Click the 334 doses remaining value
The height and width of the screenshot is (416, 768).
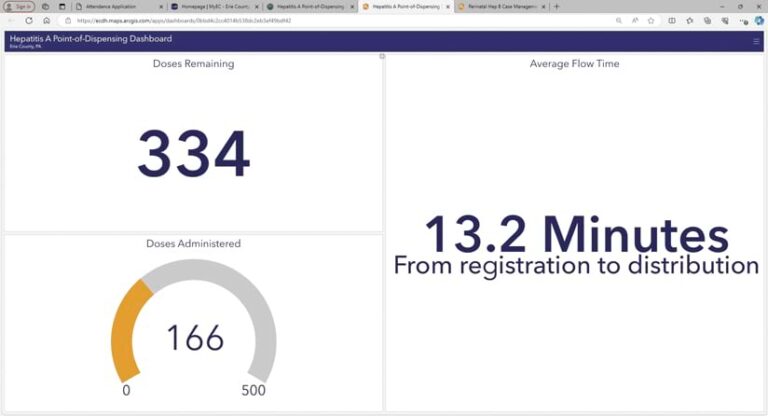[x=194, y=153]
